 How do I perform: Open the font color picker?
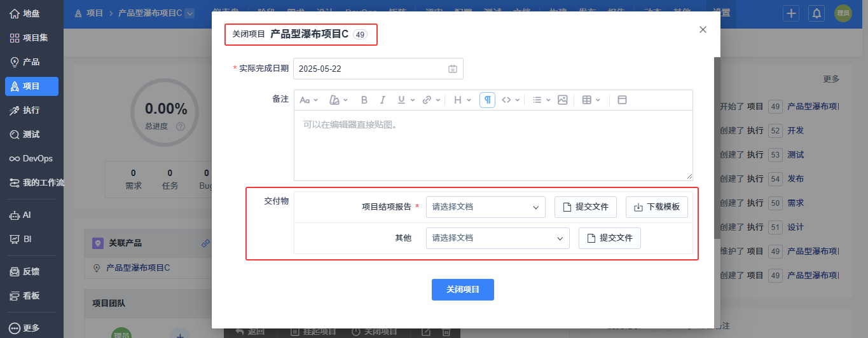338,100
